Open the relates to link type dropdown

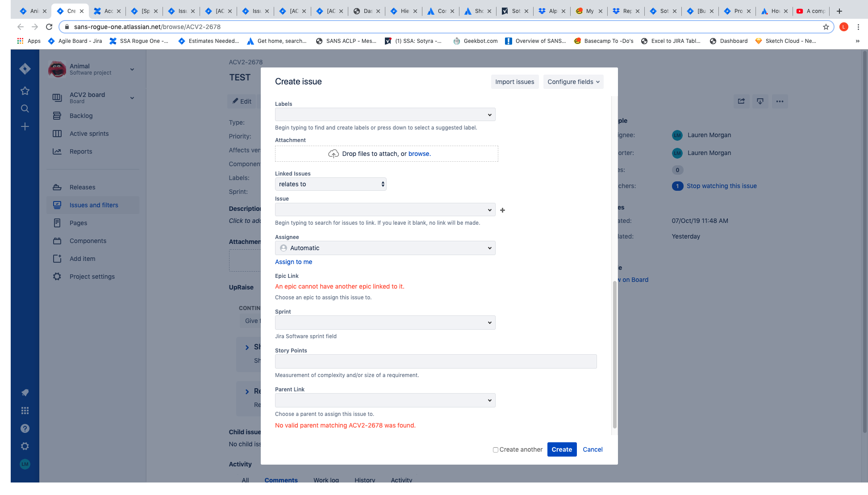pos(330,184)
